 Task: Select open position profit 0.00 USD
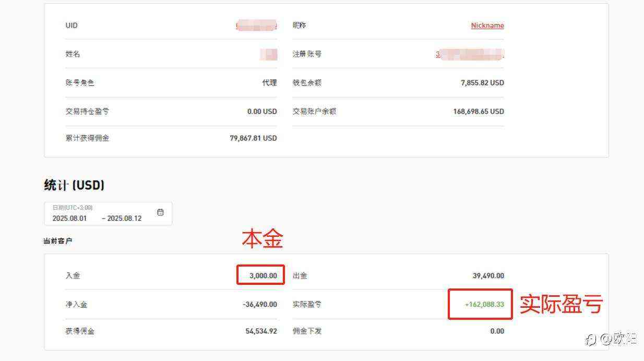(x=262, y=112)
